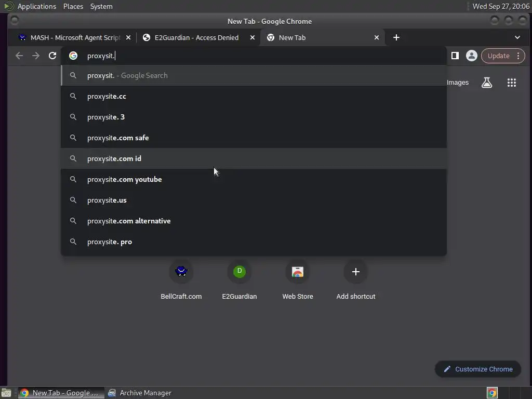
Task: Click the clock showing Wed Sep 27
Action: click(501, 6)
